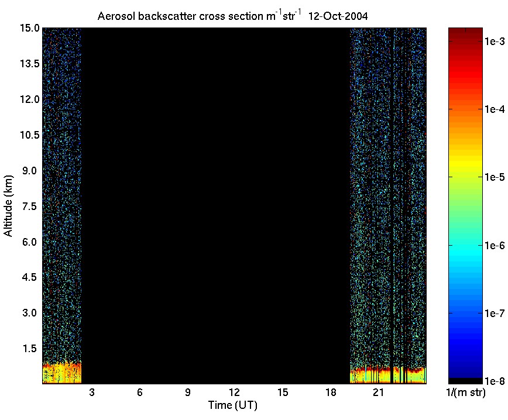Click the '1e-6' colorbar label
The height and width of the screenshot is (420, 508).
coord(495,246)
